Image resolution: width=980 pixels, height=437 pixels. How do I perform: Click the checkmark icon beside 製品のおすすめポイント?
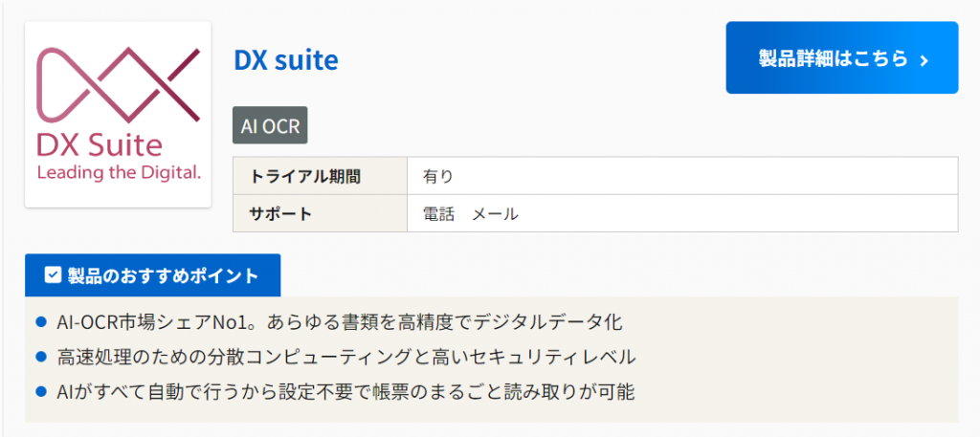54,276
